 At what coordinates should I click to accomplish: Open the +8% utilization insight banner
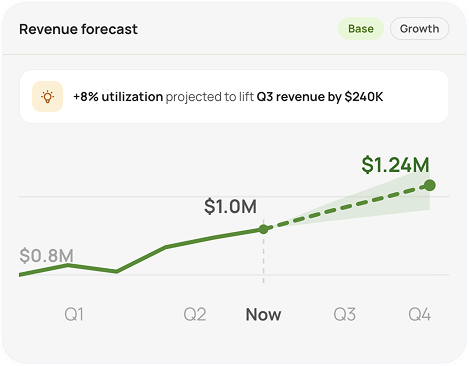(234, 97)
